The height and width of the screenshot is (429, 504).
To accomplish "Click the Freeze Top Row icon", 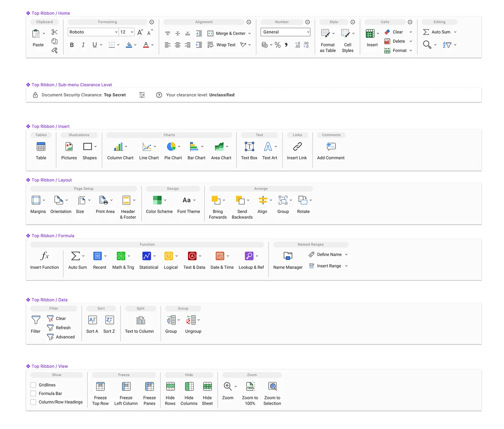I will click(100, 386).
